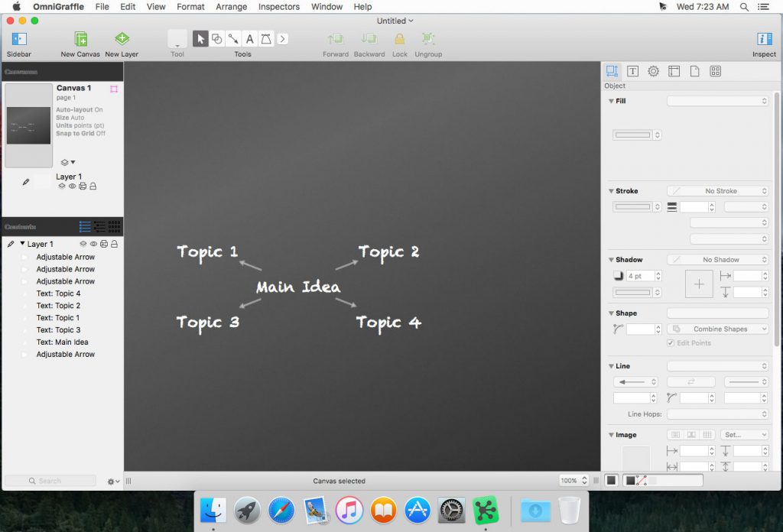
Task: Open the No Shadow dropdown
Action: (717, 259)
